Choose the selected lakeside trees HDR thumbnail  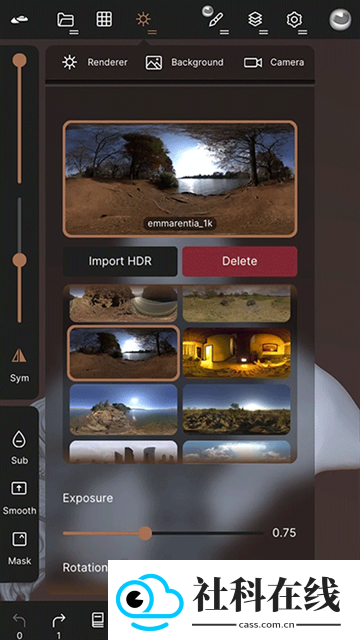(123, 353)
